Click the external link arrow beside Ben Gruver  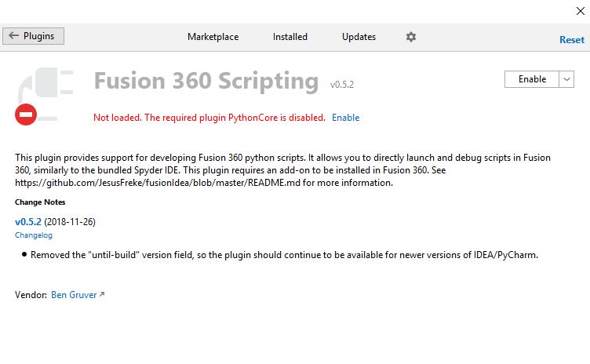[102, 295]
